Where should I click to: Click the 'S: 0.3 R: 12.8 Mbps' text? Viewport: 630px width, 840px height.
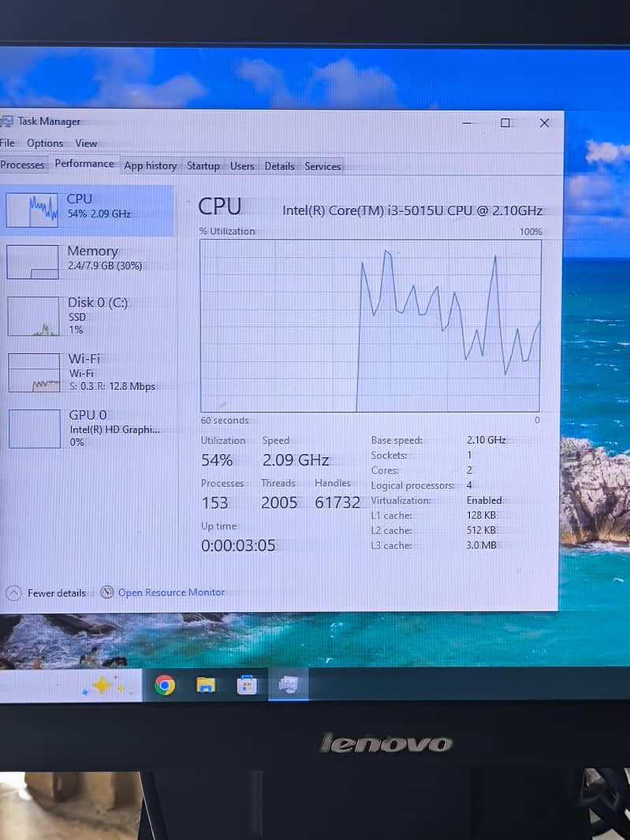(x=113, y=386)
